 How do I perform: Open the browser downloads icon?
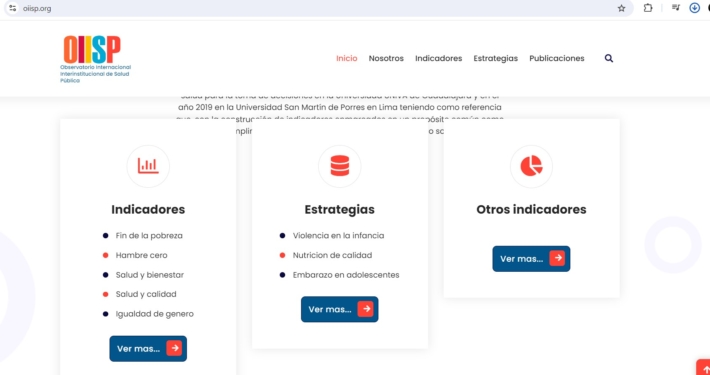click(x=694, y=8)
